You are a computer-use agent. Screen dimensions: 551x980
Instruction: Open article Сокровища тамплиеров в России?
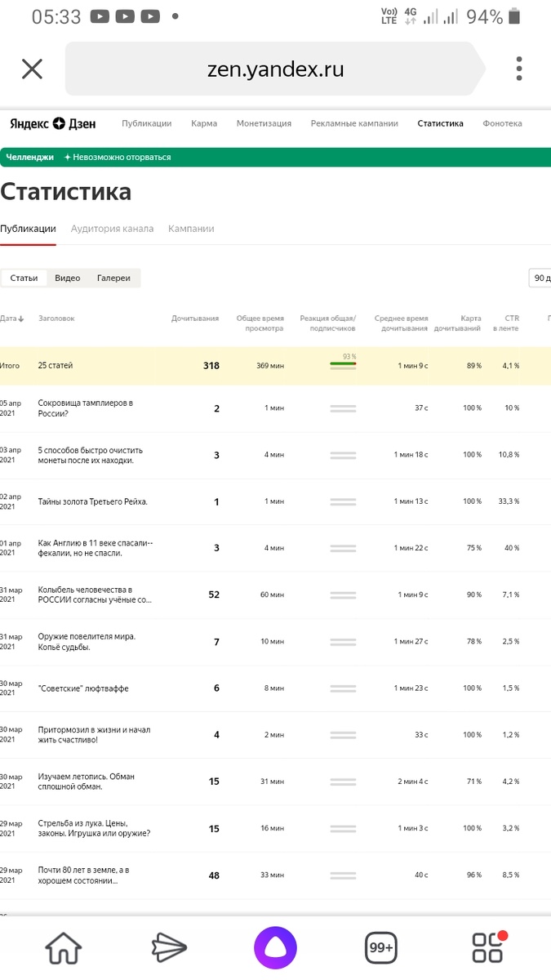(x=85, y=408)
